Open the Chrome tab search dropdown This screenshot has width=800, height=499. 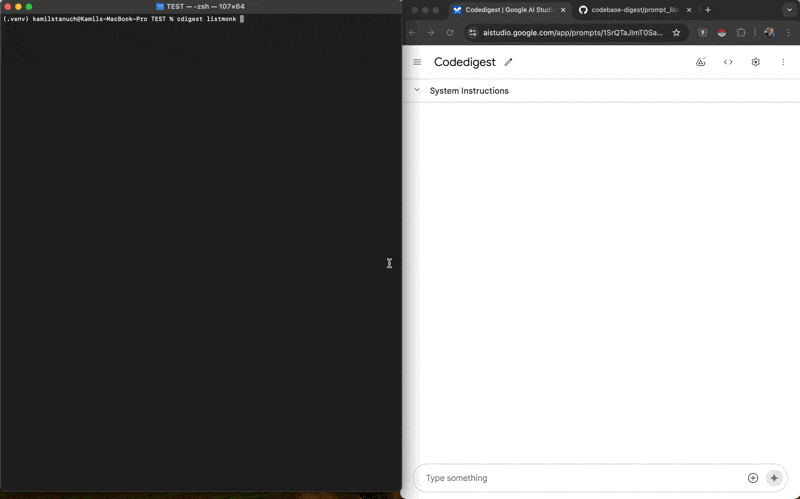(x=789, y=10)
